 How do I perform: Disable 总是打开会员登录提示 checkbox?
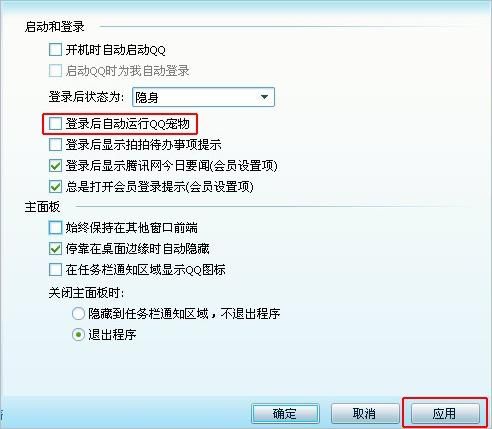(55, 186)
